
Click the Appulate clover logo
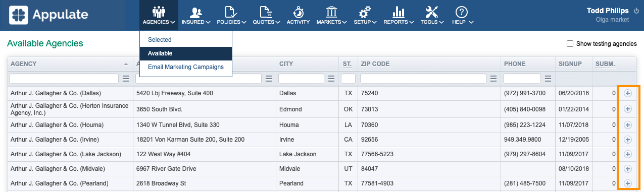point(19,15)
